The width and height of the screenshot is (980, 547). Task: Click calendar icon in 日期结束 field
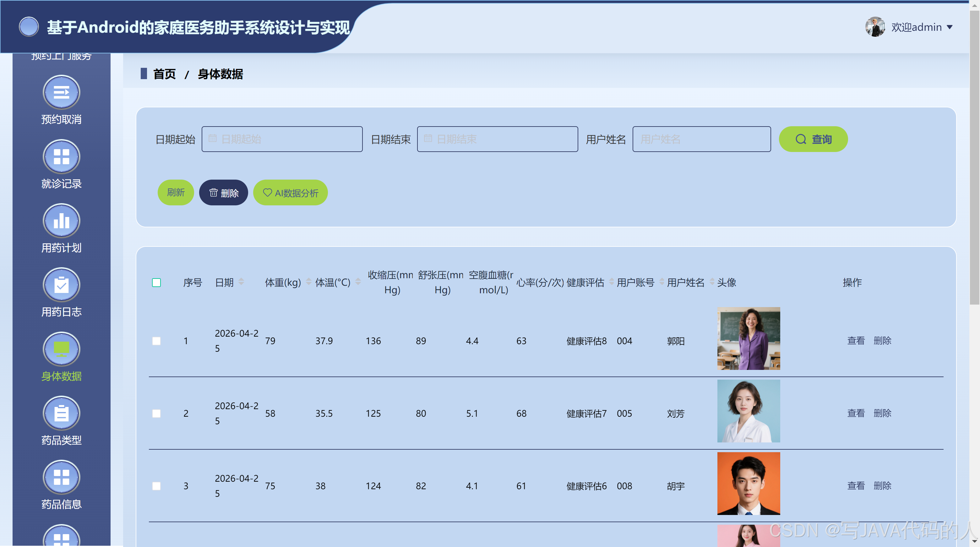pos(428,139)
